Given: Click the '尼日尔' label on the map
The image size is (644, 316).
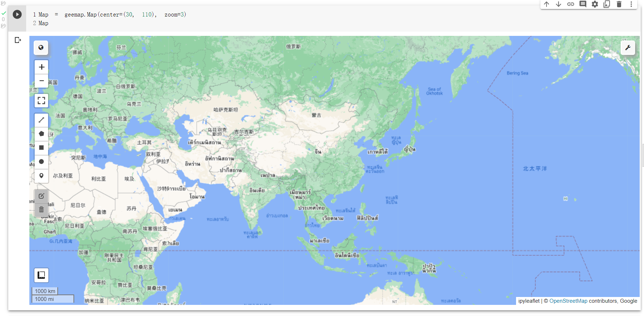Looking at the screenshot, I should point(78,205).
